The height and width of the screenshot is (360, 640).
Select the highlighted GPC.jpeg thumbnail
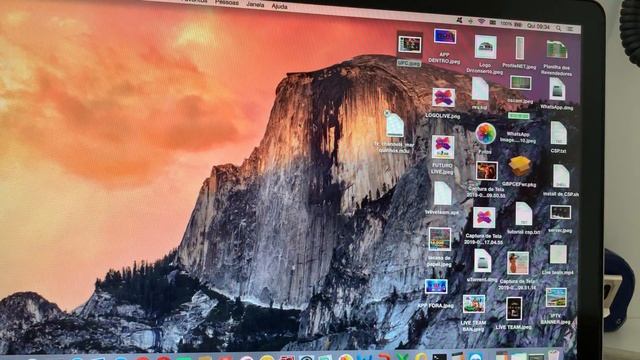[x=410, y=44]
